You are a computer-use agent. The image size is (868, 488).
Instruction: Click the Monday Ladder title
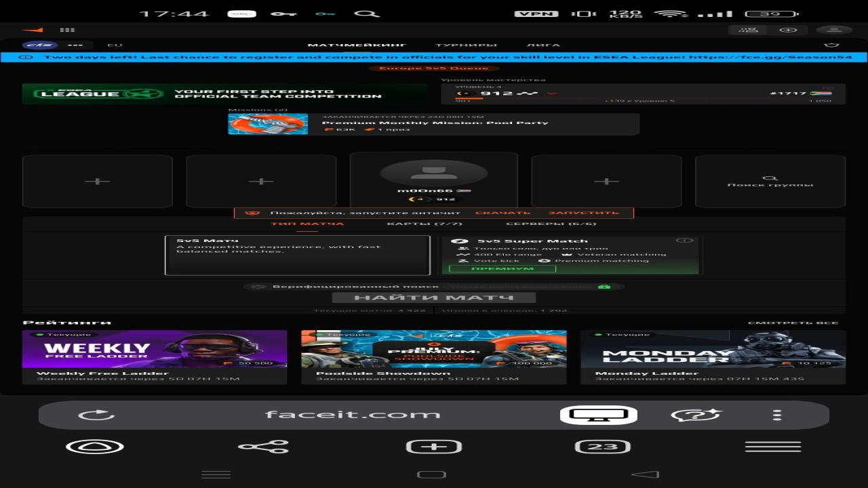click(x=647, y=373)
